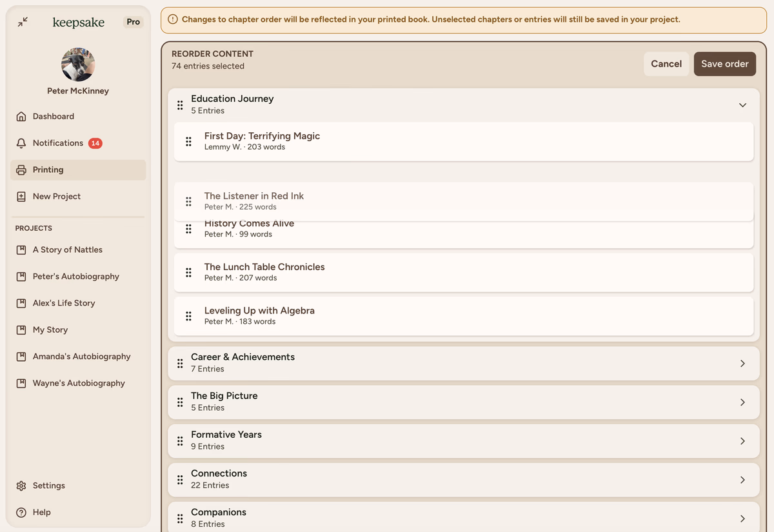Open Peter's Autobiography project
Screen dimensions: 774x532
[76, 277]
